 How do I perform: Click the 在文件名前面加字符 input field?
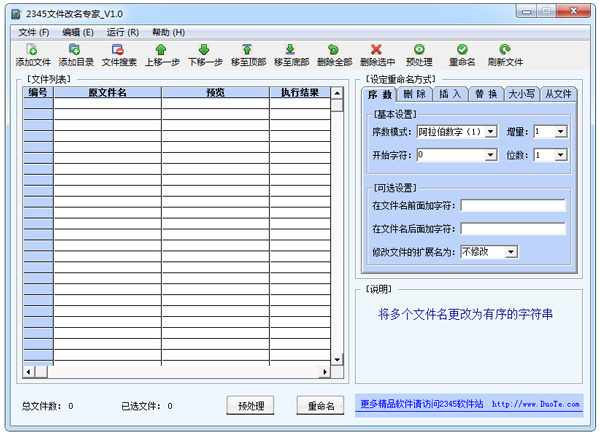(x=512, y=206)
